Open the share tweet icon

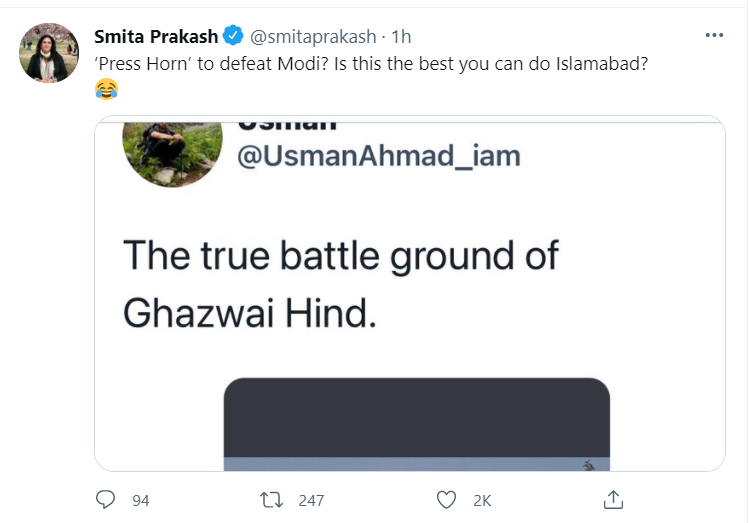(615, 498)
